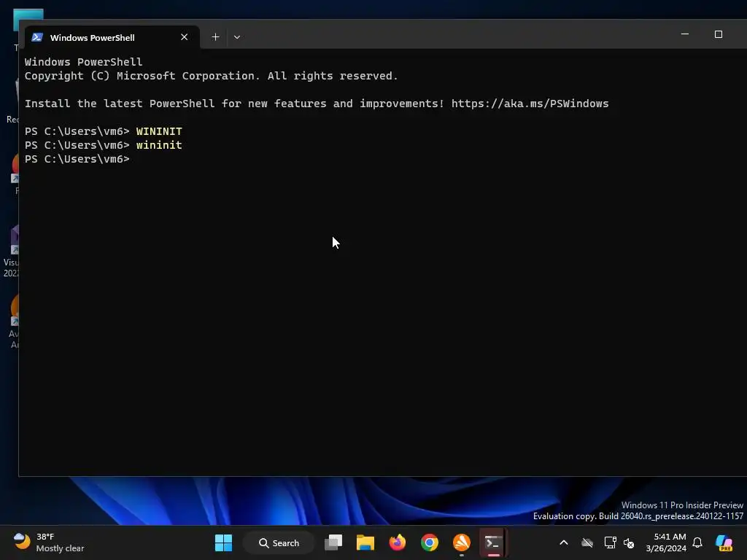747x560 pixels.
Task: Show hidden system tray icons
Action: [564, 542]
